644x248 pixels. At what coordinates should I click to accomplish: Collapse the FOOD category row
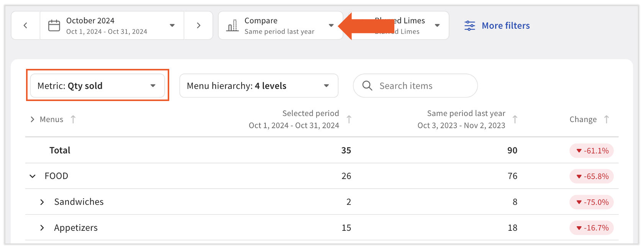(x=33, y=176)
